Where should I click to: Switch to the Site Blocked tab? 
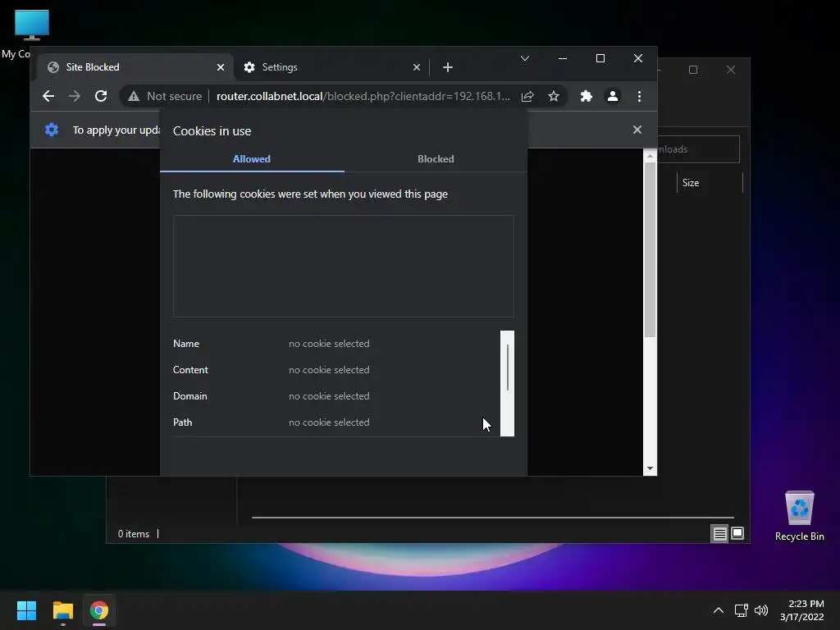tap(135, 67)
